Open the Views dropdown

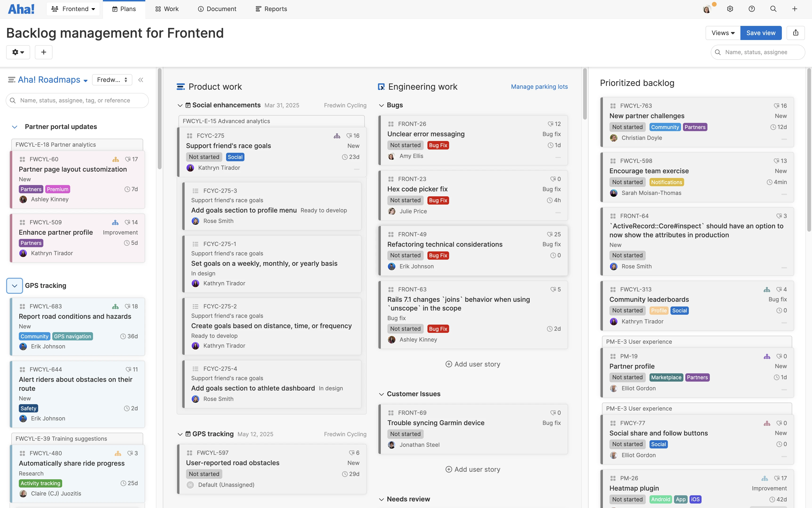coord(722,32)
